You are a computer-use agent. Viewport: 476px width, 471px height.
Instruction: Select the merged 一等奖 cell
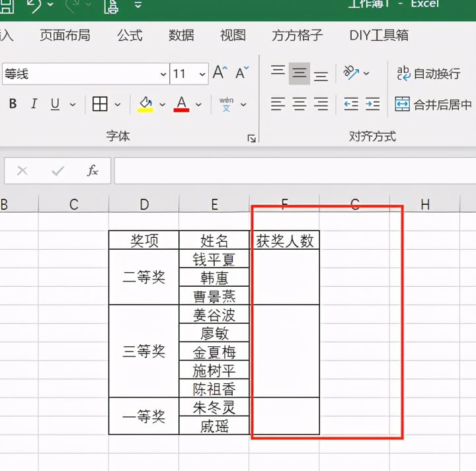coord(144,416)
